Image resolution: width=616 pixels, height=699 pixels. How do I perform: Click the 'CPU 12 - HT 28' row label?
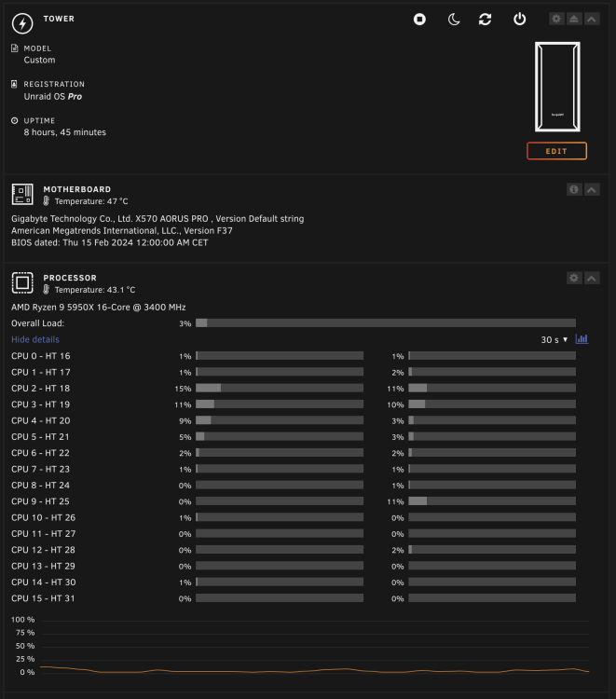pyautogui.click(x=43, y=550)
